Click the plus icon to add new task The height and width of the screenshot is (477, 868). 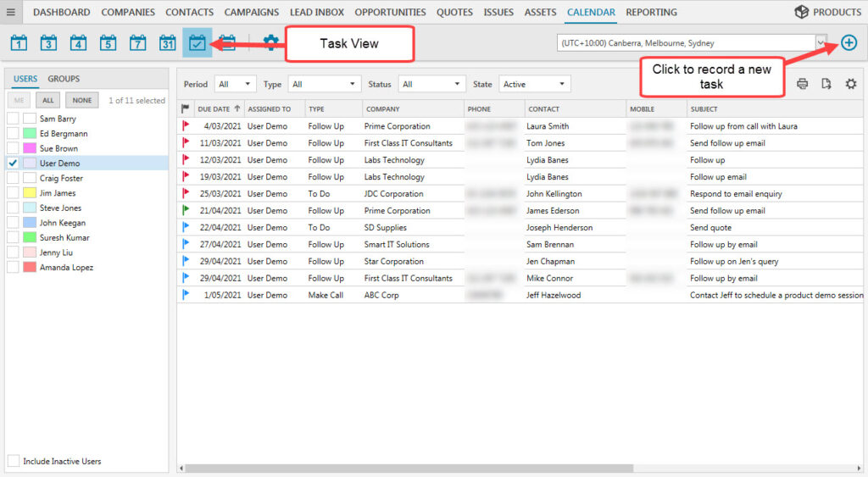[849, 42]
